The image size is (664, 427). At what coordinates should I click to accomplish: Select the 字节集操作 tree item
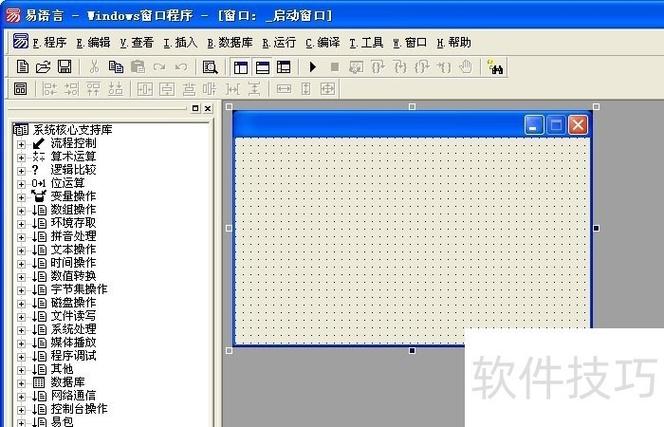click(x=79, y=289)
